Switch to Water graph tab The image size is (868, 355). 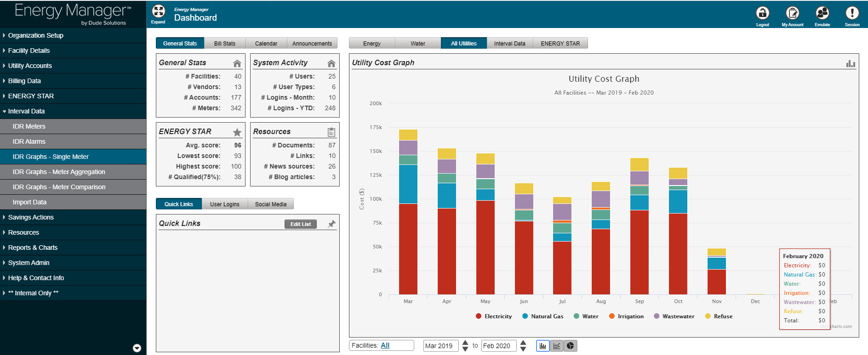click(418, 43)
